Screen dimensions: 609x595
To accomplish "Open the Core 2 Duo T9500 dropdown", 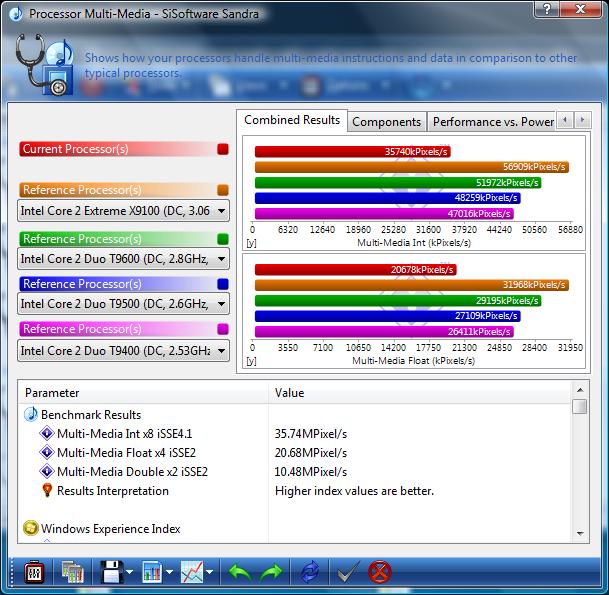I will [124, 304].
